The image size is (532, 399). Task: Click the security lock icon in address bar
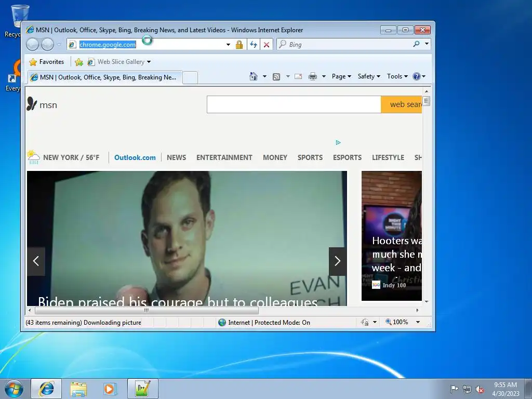(x=239, y=45)
